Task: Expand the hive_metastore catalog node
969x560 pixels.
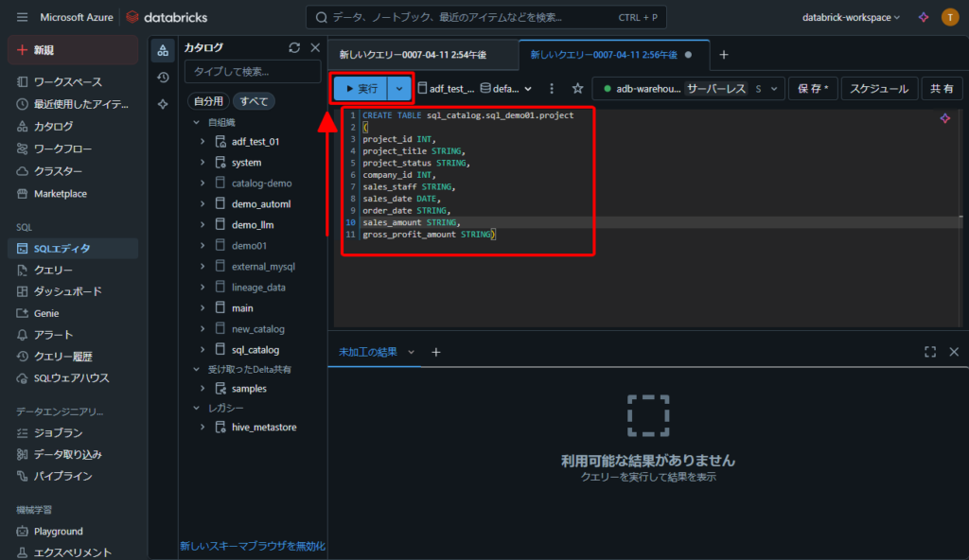Action: tap(203, 428)
